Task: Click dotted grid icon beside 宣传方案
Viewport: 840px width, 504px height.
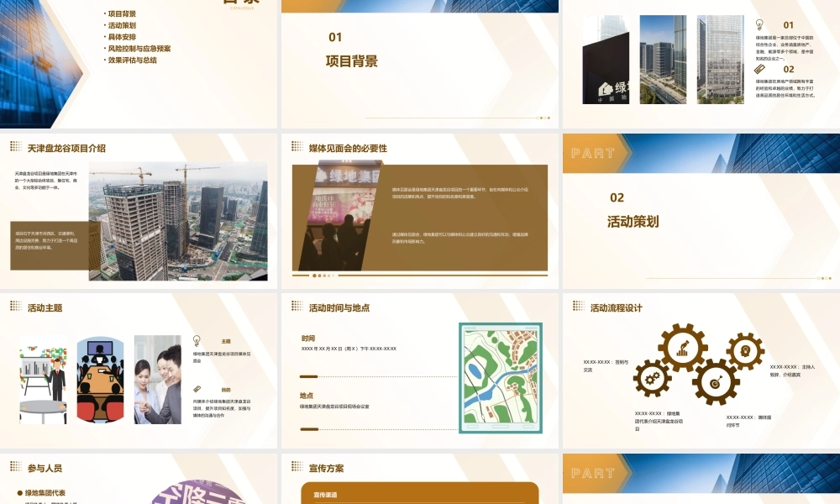Action: (x=297, y=466)
